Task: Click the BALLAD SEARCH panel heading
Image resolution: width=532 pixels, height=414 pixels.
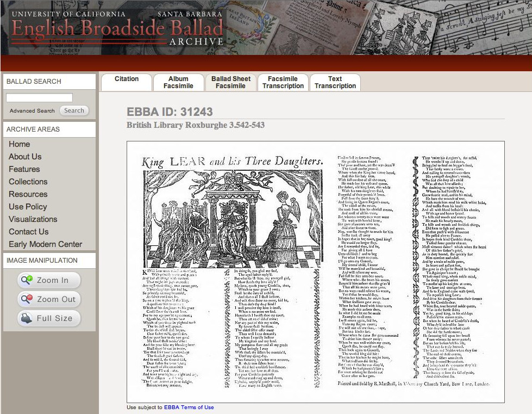Action: [x=34, y=82]
